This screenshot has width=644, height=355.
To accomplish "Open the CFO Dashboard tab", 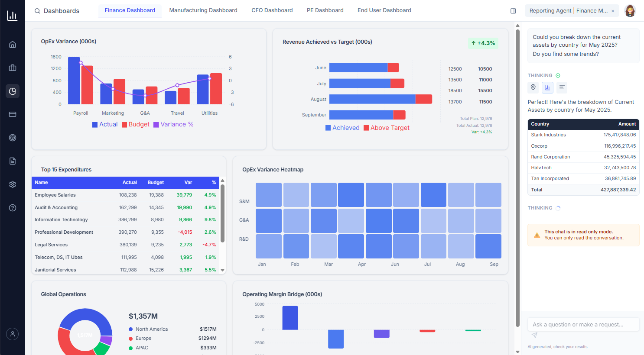I will pos(272,10).
